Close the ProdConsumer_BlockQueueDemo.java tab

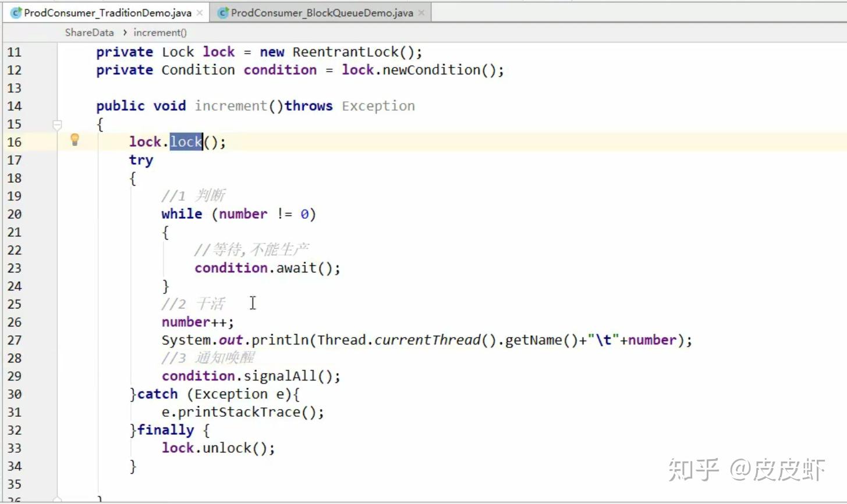[421, 13]
